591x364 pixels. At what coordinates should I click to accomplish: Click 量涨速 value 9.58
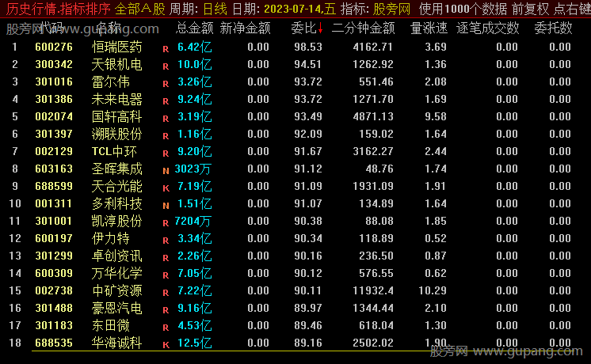point(436,116)
